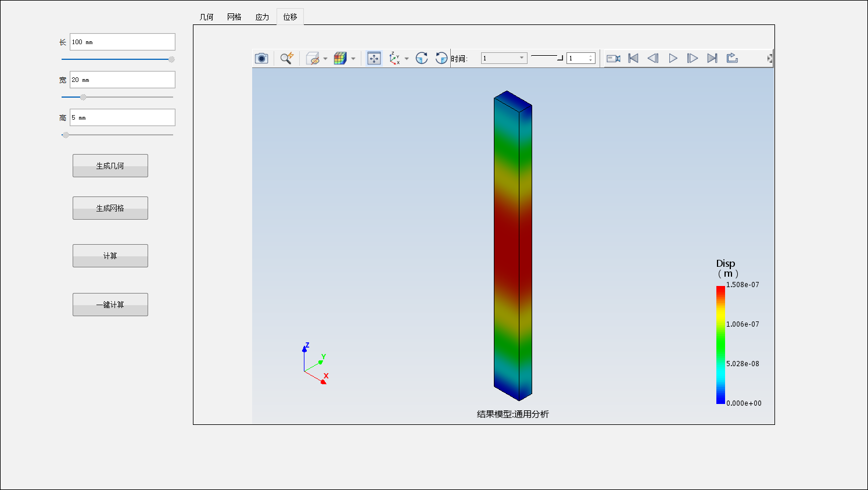Click the time step spinbox field
The image size is (868, 490).
[x=581, y=58]
